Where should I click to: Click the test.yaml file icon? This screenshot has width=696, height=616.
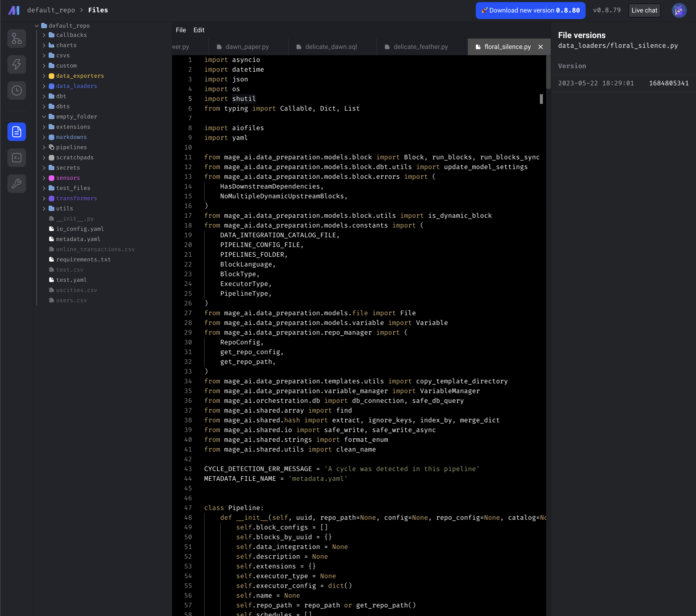tap(52, 280)
